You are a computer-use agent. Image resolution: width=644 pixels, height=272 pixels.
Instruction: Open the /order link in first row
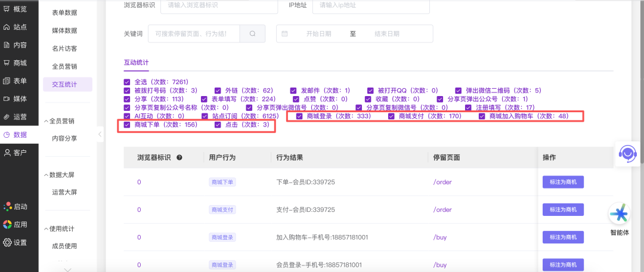tap(442, 182)
